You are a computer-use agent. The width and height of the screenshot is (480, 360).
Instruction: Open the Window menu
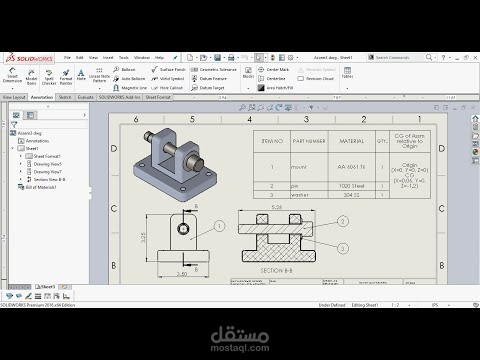coord(142,58)
